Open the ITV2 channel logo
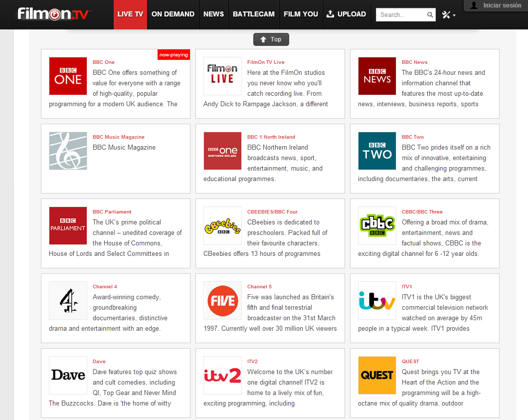This screenshot has height=420, width=528. (x=222, y=375)
